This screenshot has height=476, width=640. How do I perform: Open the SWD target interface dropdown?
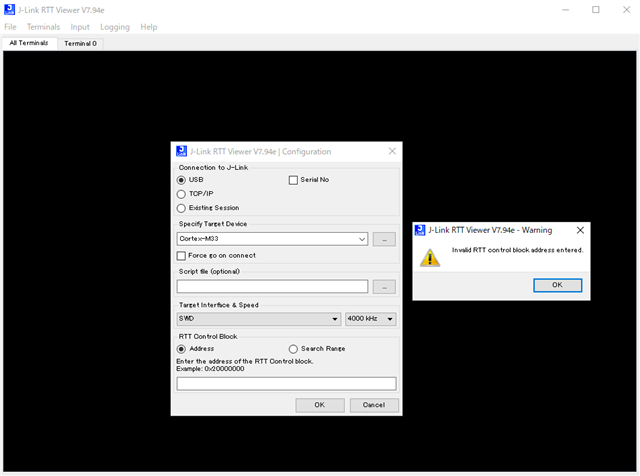coord(259,319)
